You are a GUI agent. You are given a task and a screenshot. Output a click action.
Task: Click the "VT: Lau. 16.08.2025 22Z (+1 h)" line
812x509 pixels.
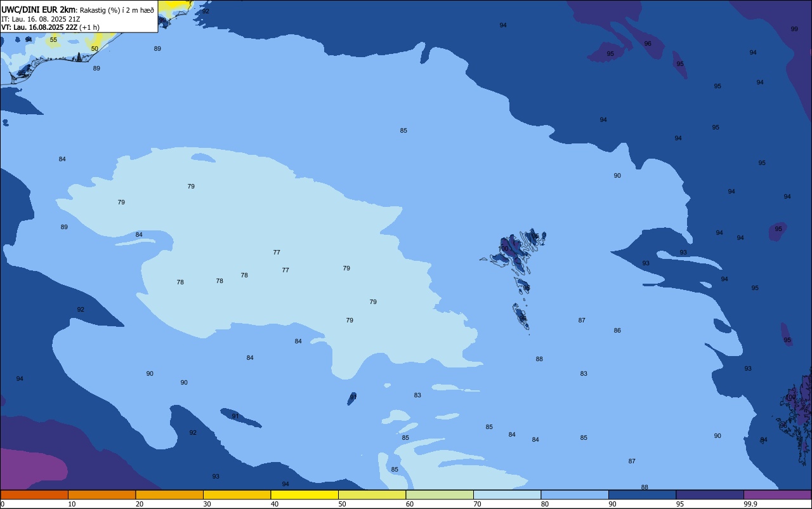[50, 27]
